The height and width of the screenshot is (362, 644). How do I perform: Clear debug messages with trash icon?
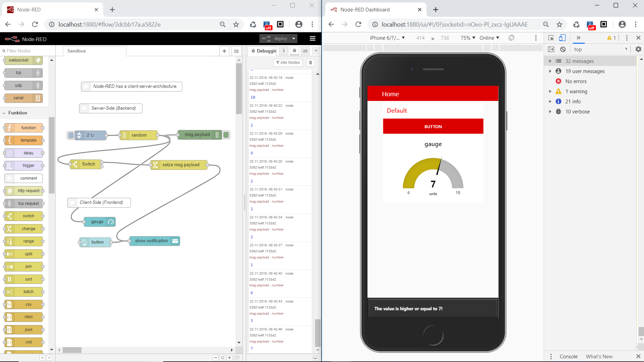point(311,63)
